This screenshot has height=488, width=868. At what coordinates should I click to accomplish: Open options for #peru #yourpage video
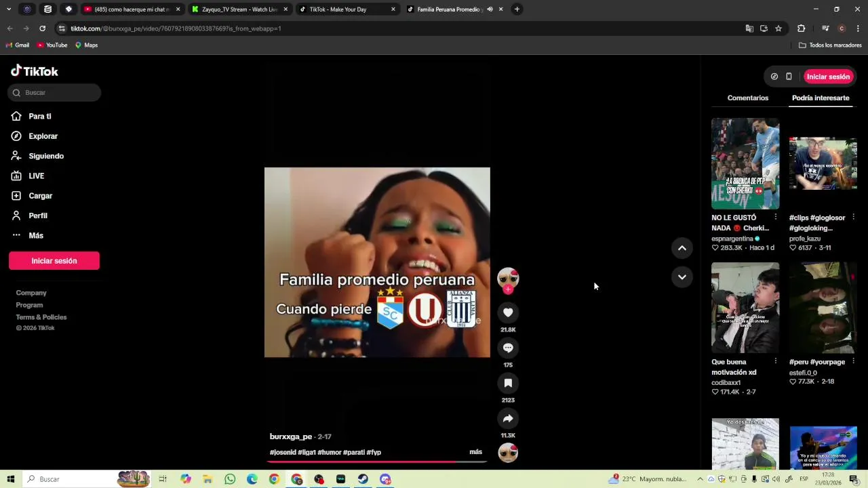pyautogui.click(x=853, y=362)
